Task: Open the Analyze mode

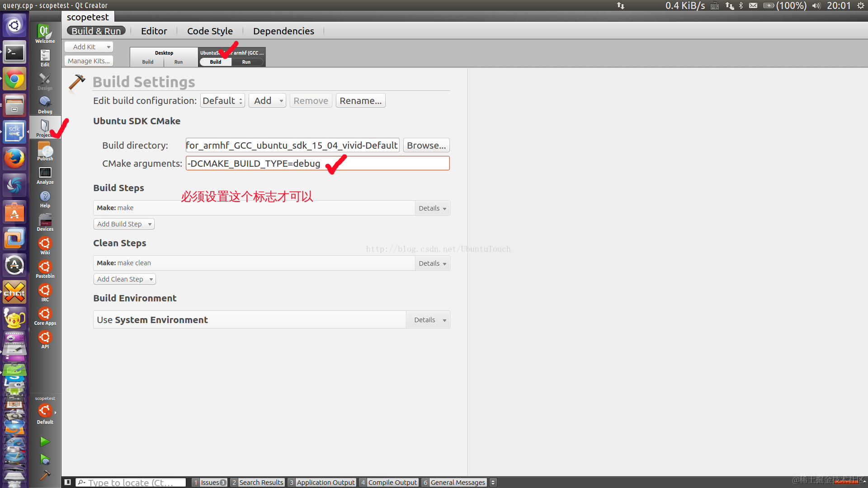Action: (45, 175)
